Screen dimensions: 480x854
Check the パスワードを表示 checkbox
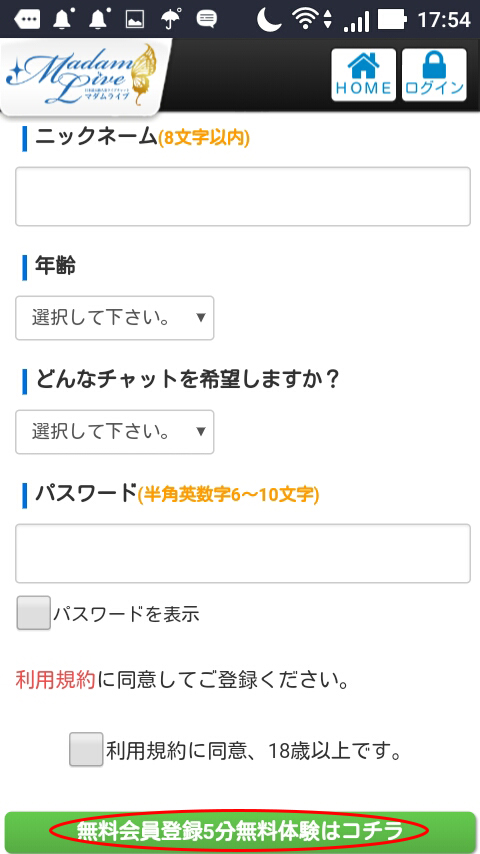[34, 613]
